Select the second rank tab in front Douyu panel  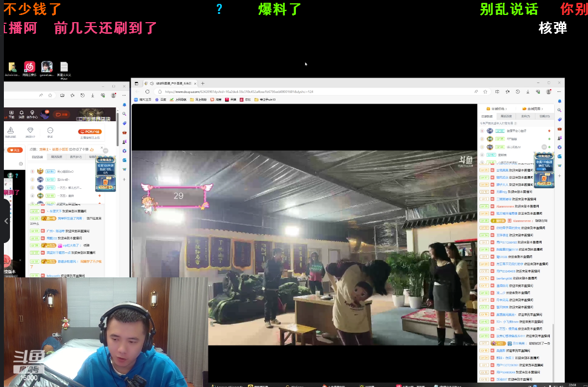click(506, 116)
